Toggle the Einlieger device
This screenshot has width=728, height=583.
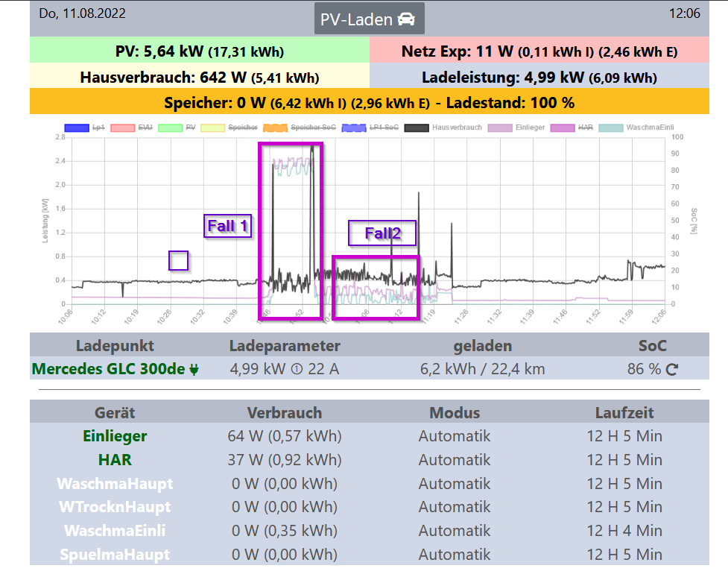tap(115, 436)
